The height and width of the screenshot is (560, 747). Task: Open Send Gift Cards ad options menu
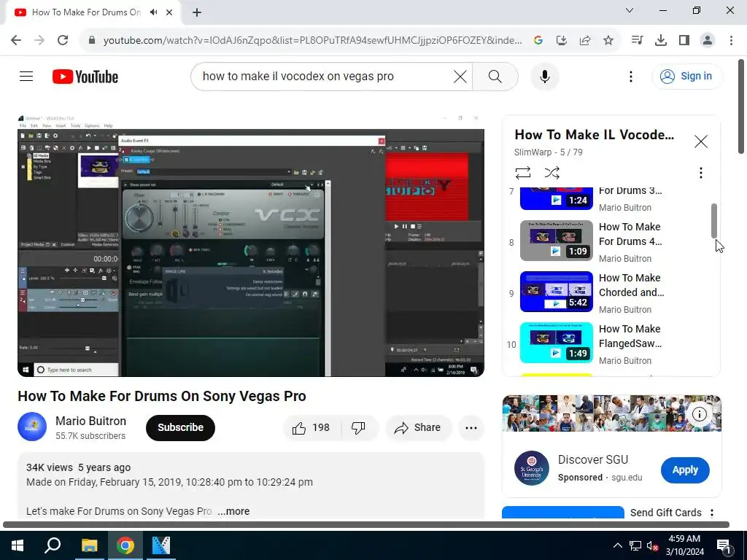pyautogui.click(x=712, y=513)
